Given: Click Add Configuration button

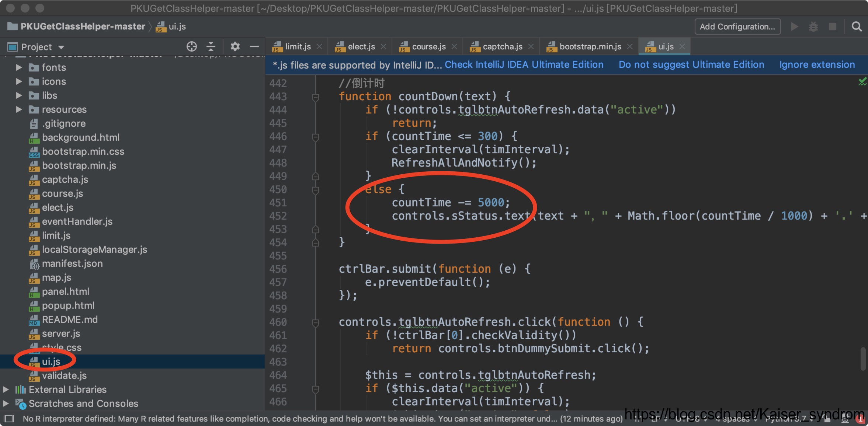Looking at the screenshot, I should [737, 27].
